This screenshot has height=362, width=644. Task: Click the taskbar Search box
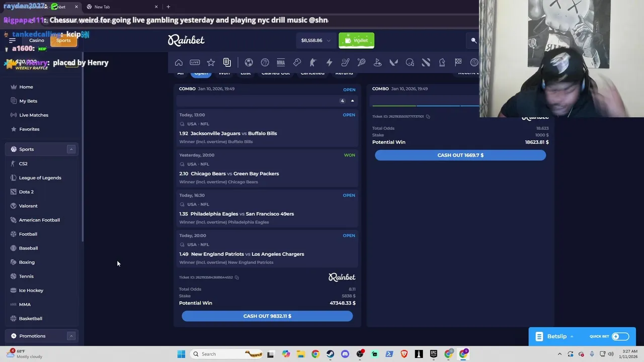[226, 354]
